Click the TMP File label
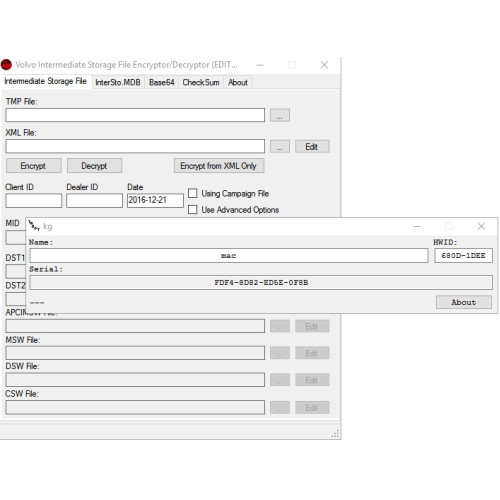 tap(22, 101)
